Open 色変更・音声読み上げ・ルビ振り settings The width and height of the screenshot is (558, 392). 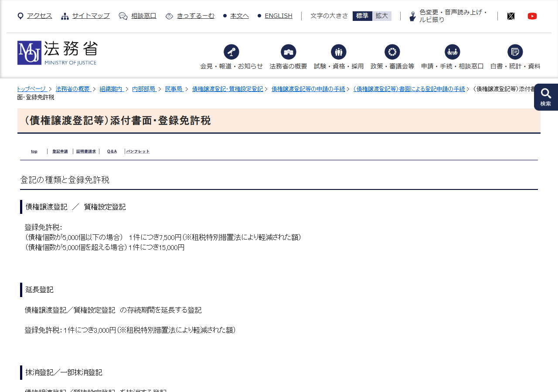coord(453,16)
